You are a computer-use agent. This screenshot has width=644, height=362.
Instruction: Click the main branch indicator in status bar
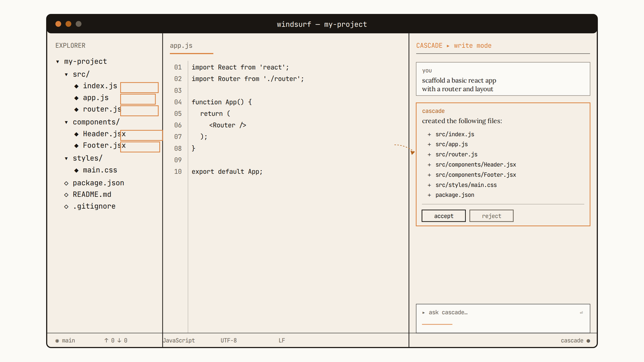tap(65, 341)
